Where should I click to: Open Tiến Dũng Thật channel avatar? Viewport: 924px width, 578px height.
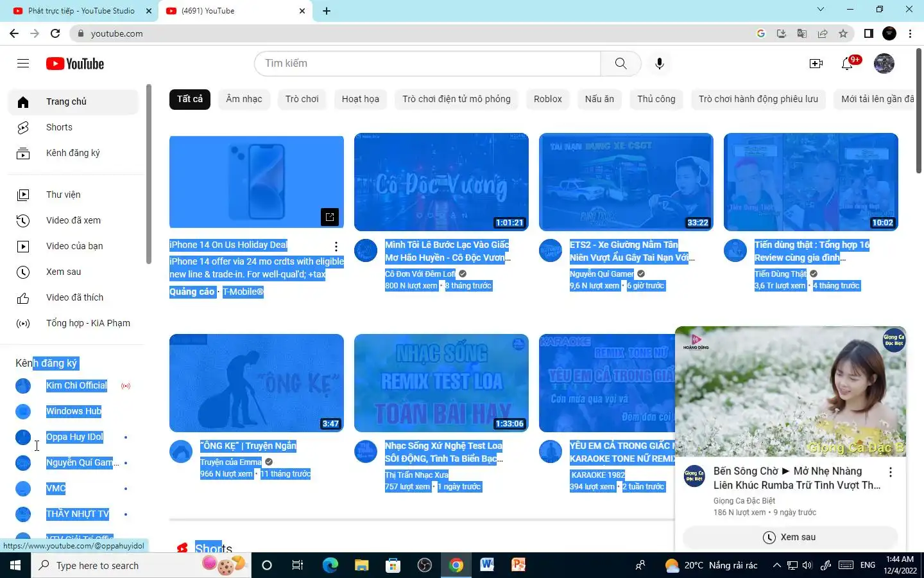pos(735,250)
